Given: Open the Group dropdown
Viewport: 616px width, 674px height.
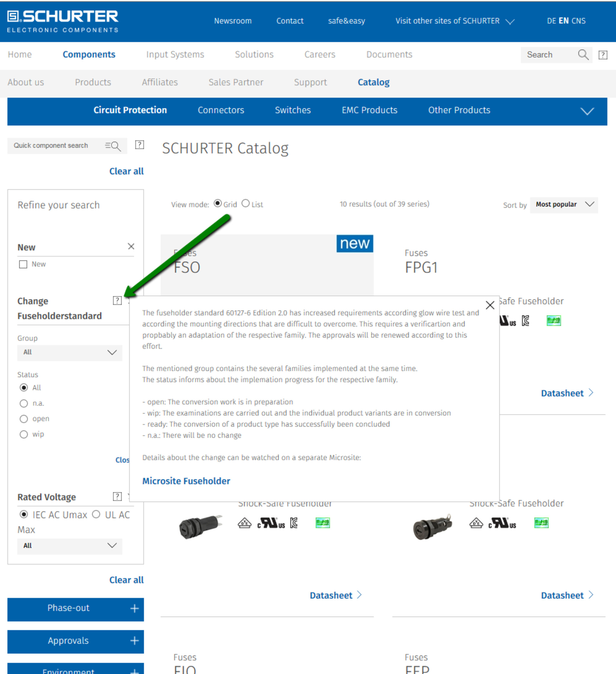Looking at the screenshot, I should pyautogui.click(x=70, y=353).
